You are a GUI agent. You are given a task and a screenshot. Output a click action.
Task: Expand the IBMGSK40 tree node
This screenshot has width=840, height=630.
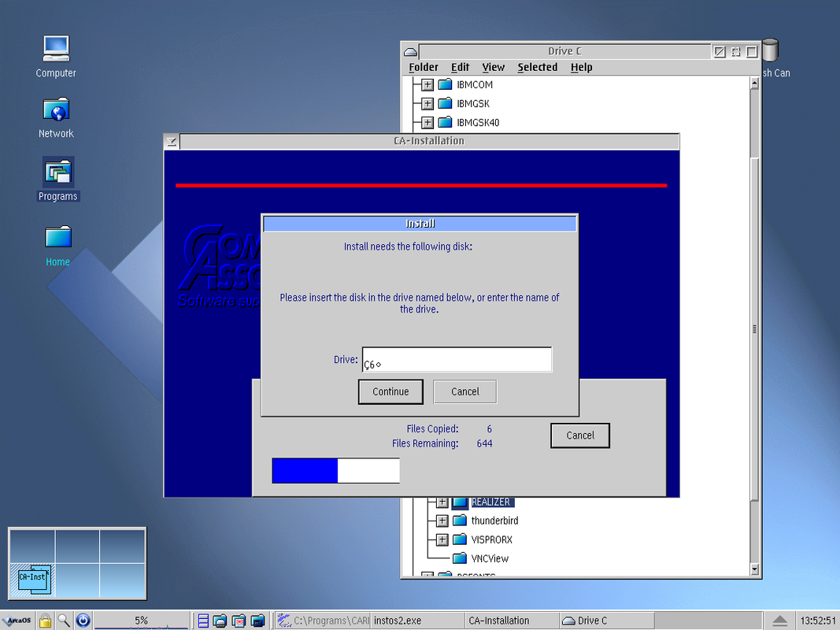[427, 122]
